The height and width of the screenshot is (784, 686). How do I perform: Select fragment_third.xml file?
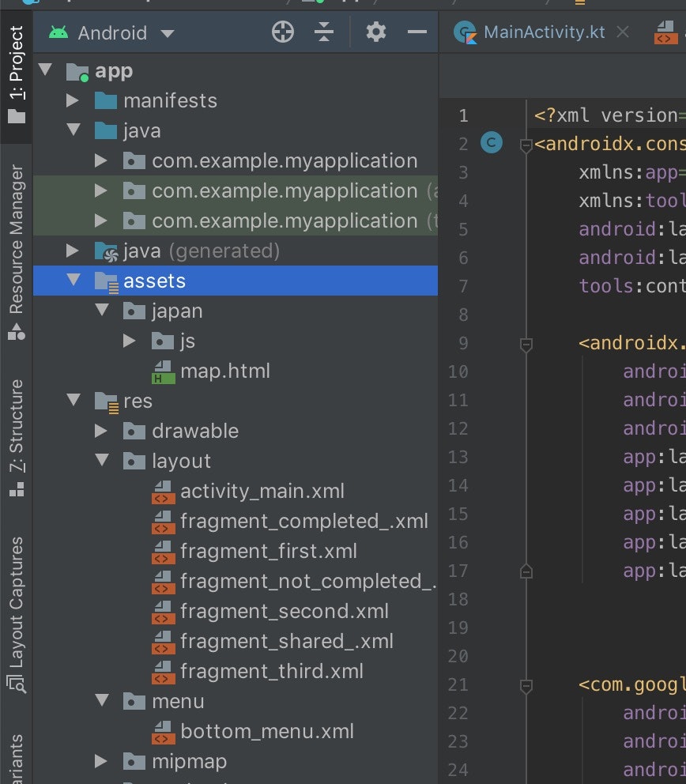coord(272,671)
